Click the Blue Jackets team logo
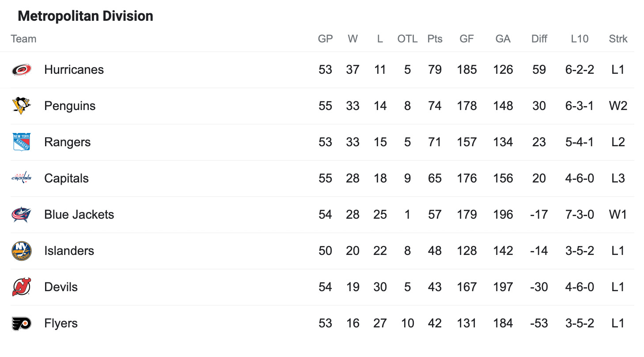 point(21,215)
